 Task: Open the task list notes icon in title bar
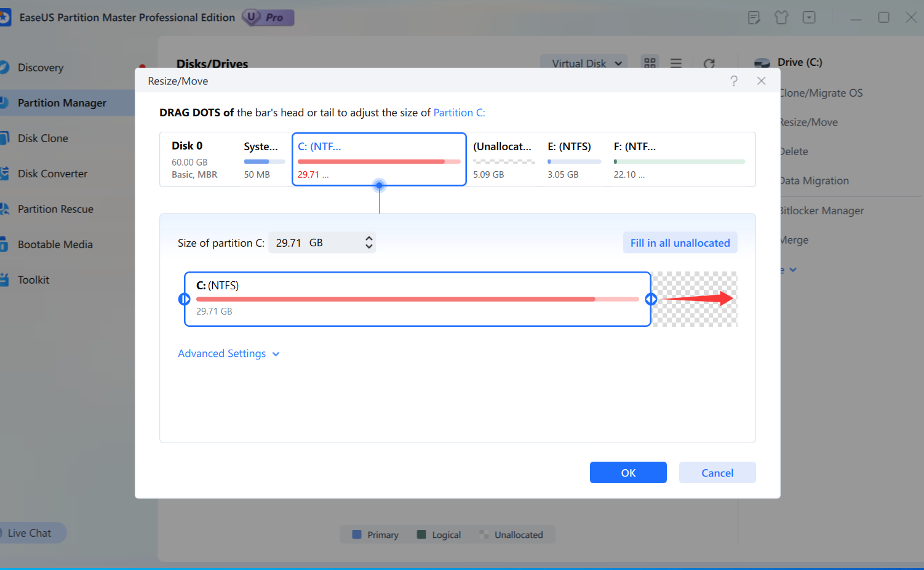pyautogui.click(x=754, y=17)
